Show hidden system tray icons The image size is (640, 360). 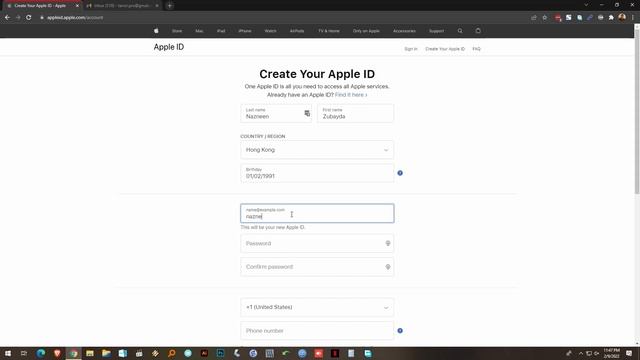[x=580, y=353]
